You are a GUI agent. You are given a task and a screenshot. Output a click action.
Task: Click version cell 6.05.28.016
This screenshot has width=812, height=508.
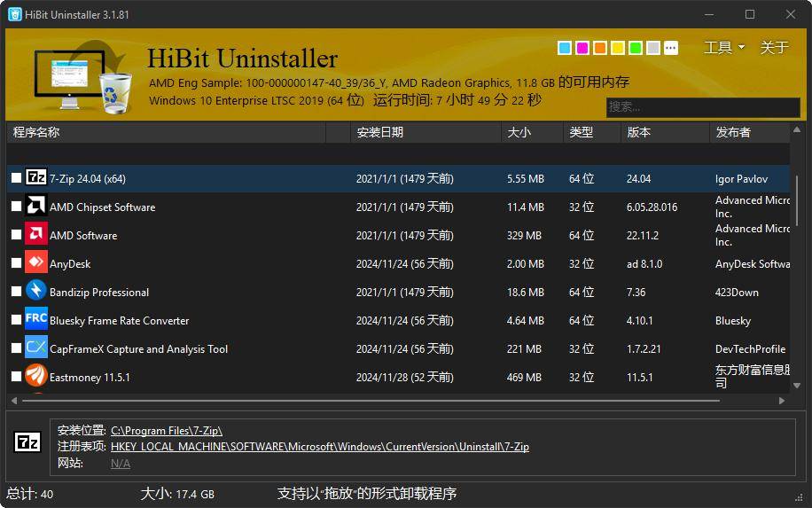click(652, 207)
